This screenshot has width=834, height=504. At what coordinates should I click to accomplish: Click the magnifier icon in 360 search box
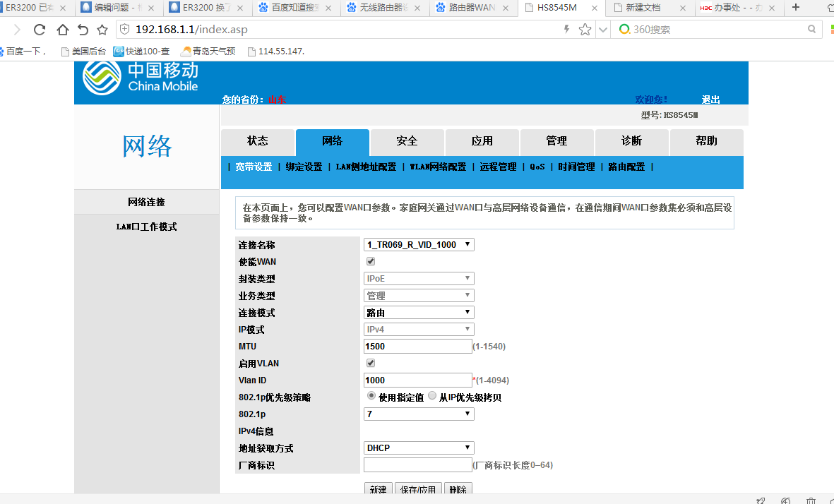click(x=812, y=30)
